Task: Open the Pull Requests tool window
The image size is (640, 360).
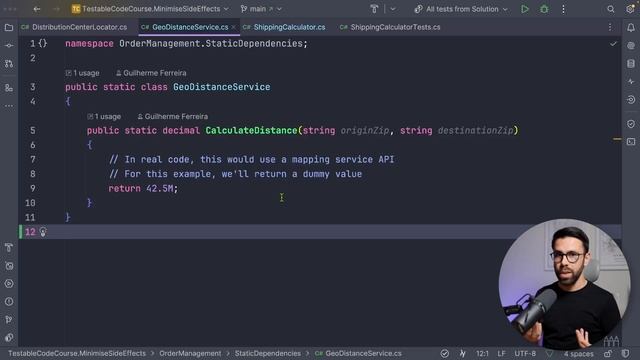Action: [9, 64]
